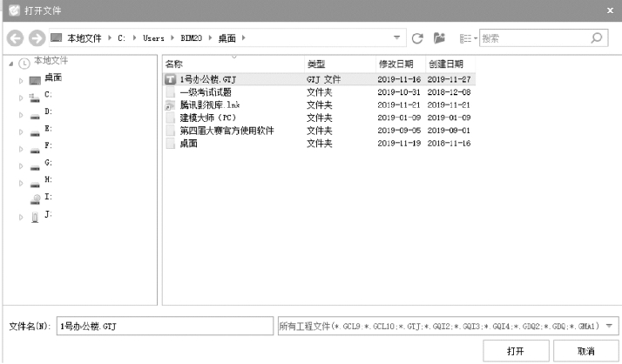Expand the 桌面 tree node
622x364 pixels.
[x=21, y=81]
